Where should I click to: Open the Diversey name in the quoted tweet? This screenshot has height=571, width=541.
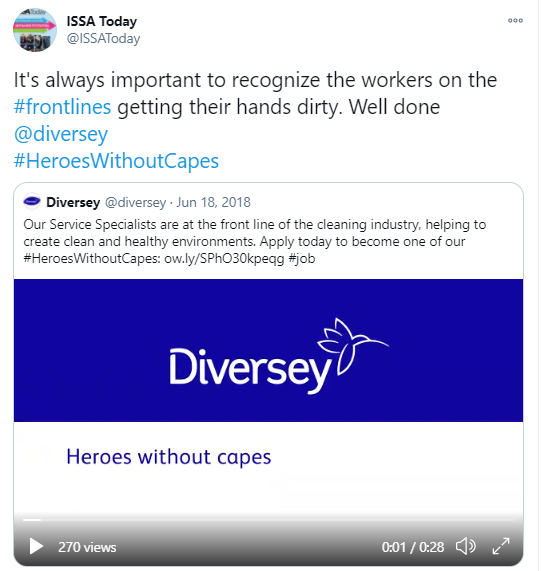(x=73, y=202)
